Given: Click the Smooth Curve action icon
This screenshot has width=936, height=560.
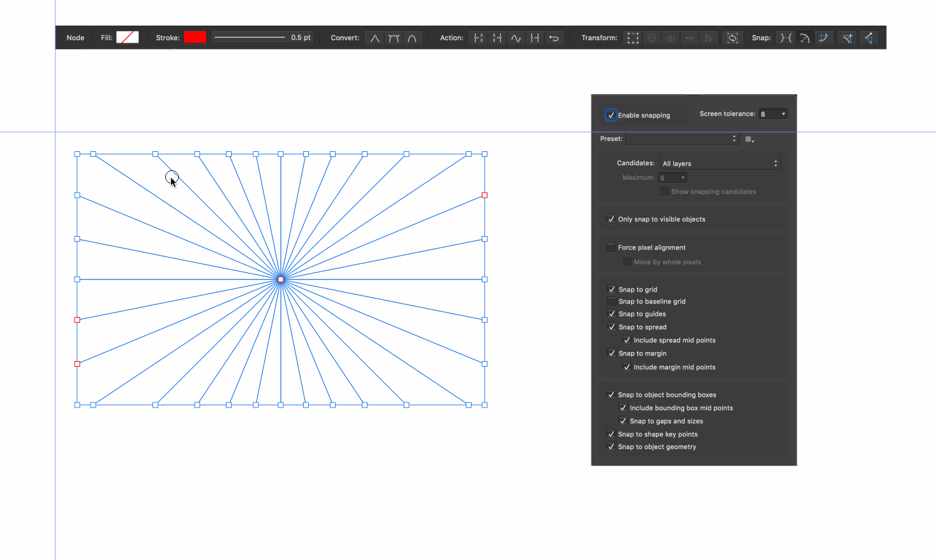Looking at the screenshot, I should pyautogui.click(x=516, y=38).
